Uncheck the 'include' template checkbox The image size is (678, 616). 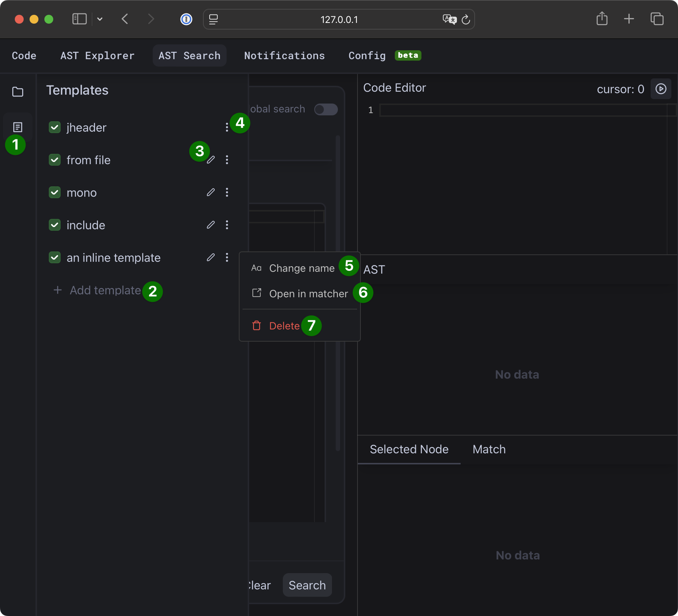pos(55,225)
